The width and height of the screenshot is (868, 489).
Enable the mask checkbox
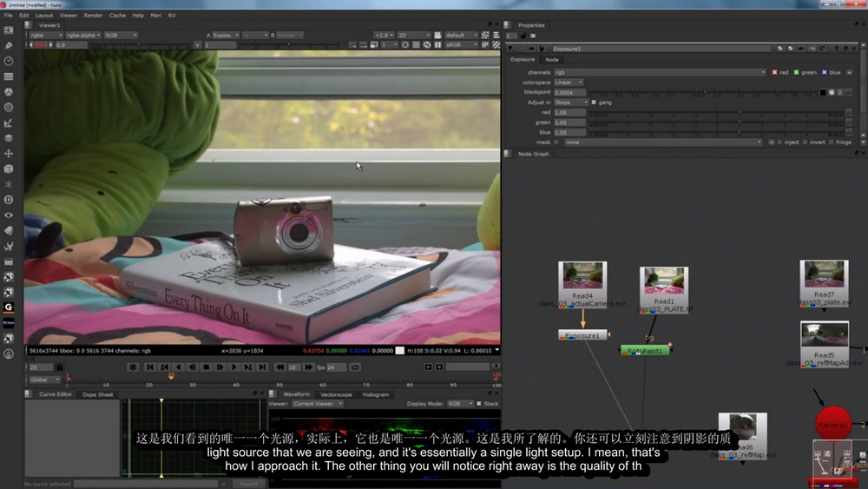tap(556, 142)
